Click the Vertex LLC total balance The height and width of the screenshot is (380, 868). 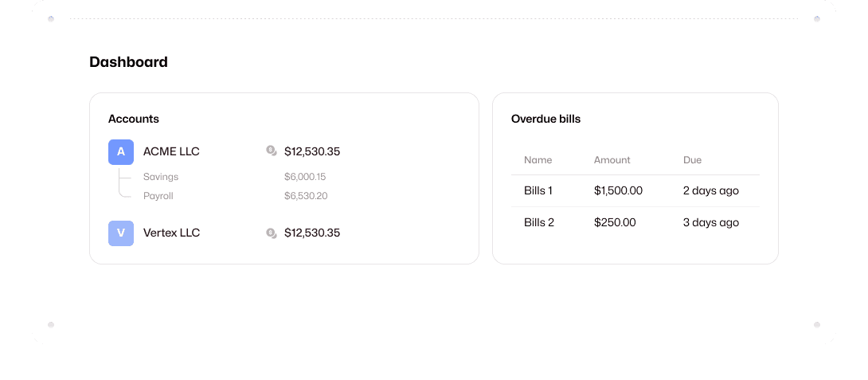point(312,233)
